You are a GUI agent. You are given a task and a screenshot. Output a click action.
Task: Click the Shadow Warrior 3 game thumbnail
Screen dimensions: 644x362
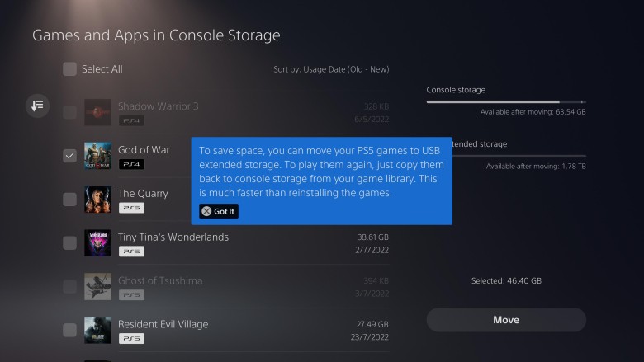coord(97,111)
